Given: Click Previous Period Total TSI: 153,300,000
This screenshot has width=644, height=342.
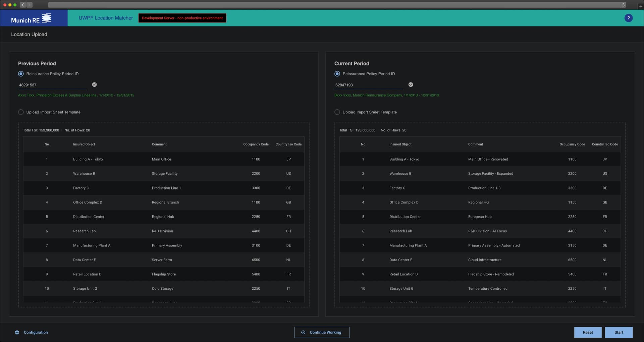Looking at the screenshot, I should click(x=41, y=130).
